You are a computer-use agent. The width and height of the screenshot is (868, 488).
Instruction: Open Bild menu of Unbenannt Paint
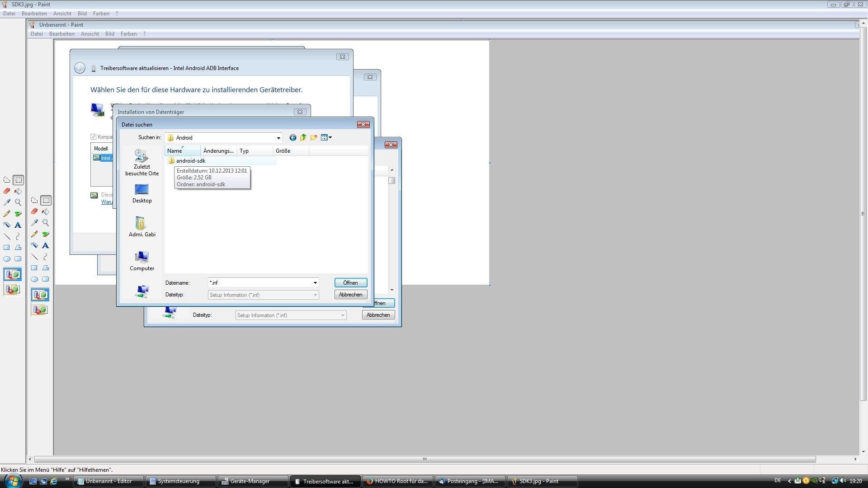(110, 34)
